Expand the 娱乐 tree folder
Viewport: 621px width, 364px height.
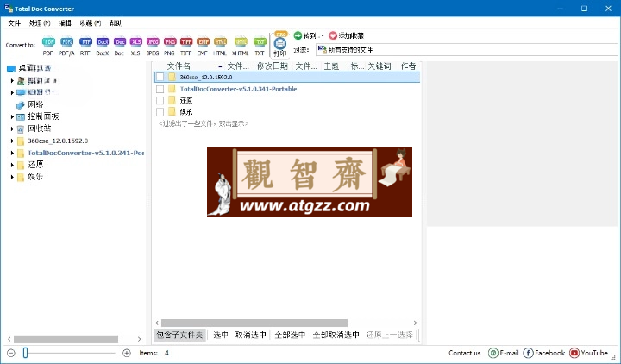[x=12, y=177]
